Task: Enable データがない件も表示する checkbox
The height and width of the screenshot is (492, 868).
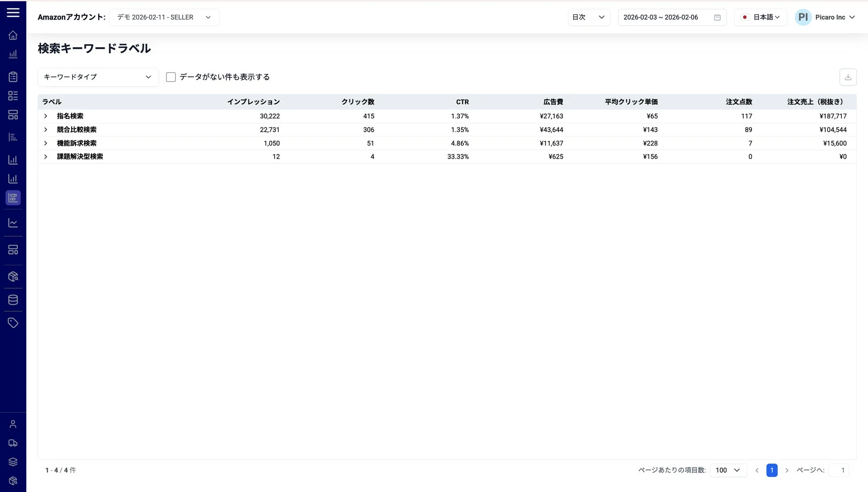Action: click(x=170, y=77)
